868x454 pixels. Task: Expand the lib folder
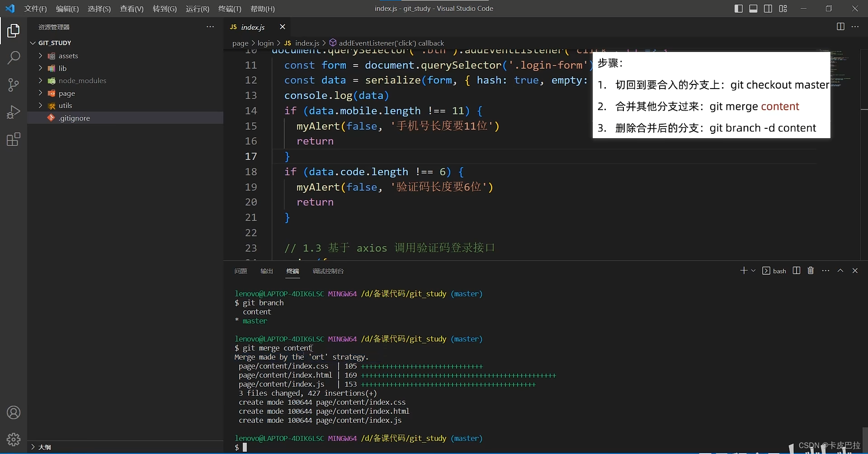125,68
